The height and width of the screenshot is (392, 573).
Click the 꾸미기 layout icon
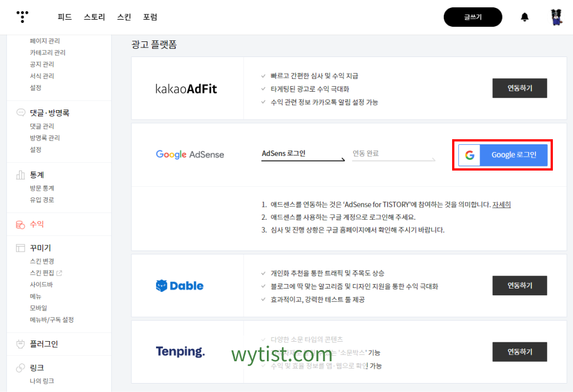tap(21, 248)
